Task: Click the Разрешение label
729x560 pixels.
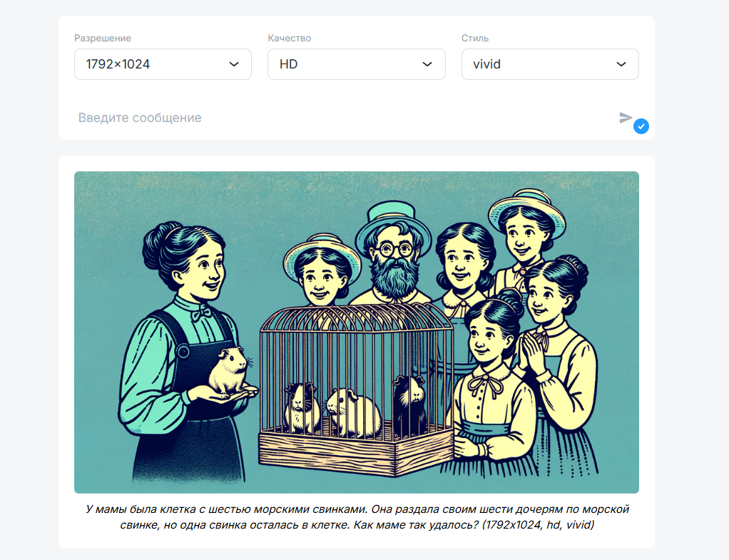Action: pyautogui.click(x=103, y=38)
